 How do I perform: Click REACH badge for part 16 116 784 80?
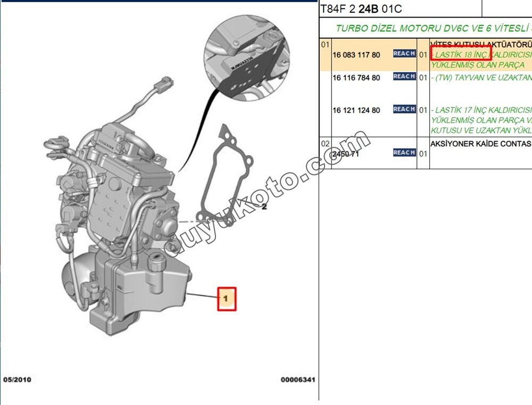pos(404,77)
